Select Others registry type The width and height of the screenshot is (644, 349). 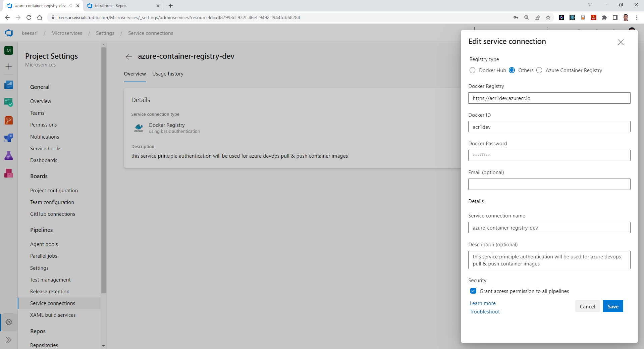(512, 70)
